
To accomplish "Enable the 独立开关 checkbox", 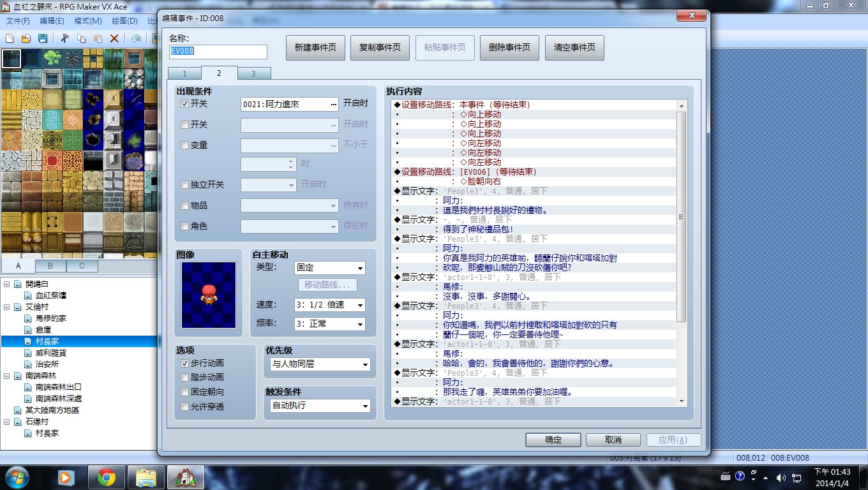I will [185, 185].
